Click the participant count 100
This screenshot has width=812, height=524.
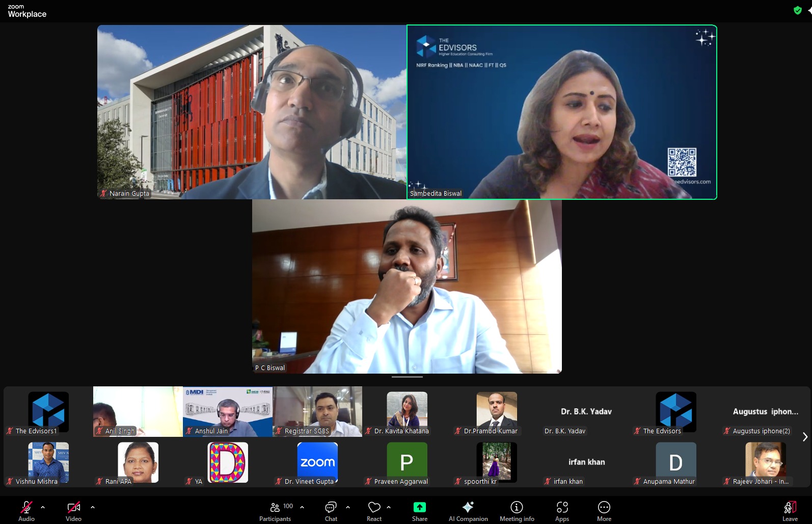[x=288, y=506]
